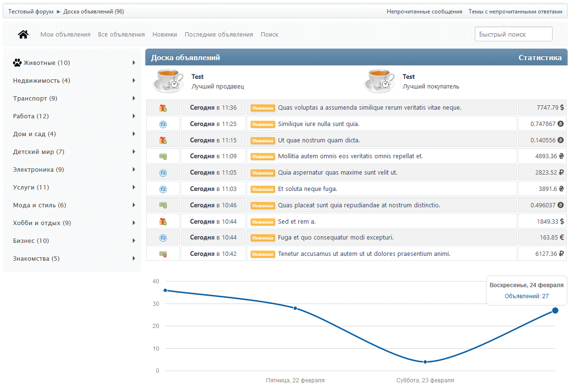Expand the Транспорт category arrow
The width and height of the screenshot is (571, 392).
point(134,99)
